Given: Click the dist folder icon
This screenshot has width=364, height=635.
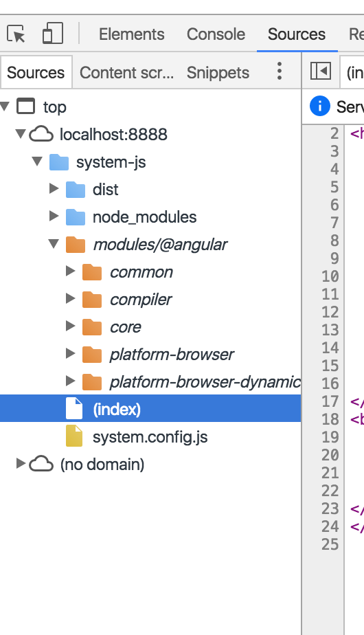Looking at the screenshot, I should pos(76,189).
